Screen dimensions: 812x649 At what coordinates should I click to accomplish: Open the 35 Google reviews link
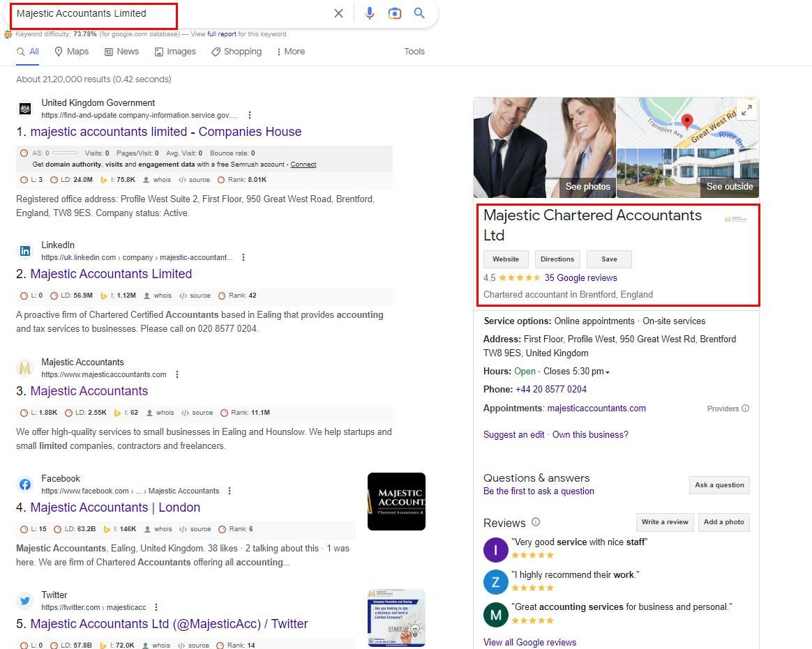coord(580,278)
